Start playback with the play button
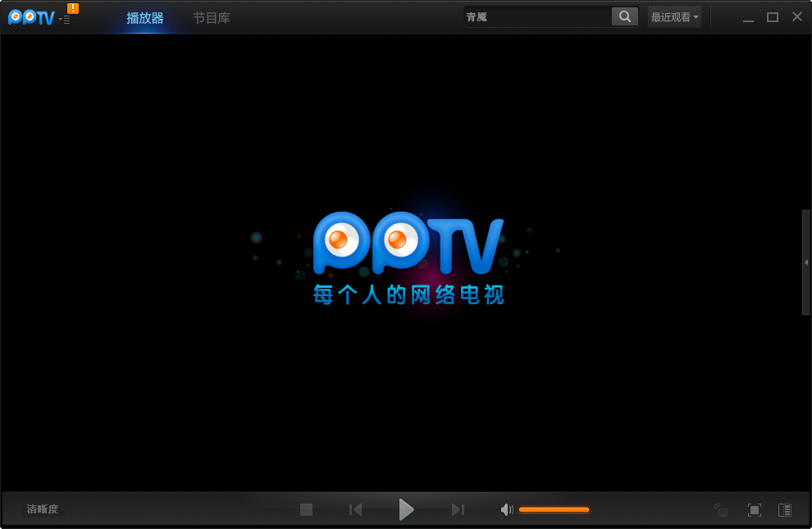 (x=406, y=510)
